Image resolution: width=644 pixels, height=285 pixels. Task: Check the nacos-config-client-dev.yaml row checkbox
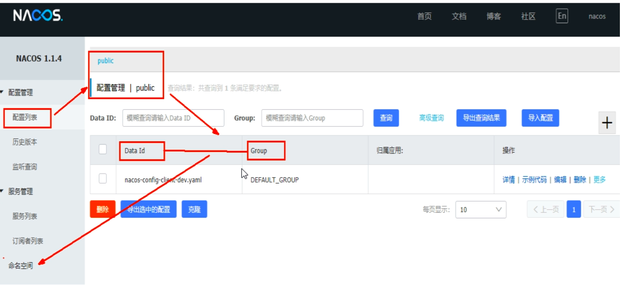point(103,178)
